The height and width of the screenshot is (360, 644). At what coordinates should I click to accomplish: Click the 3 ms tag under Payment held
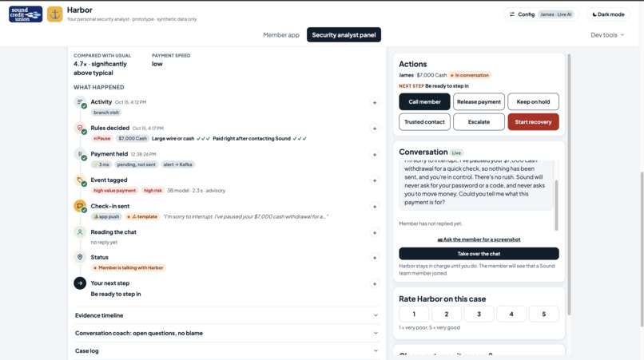(101, 164)
